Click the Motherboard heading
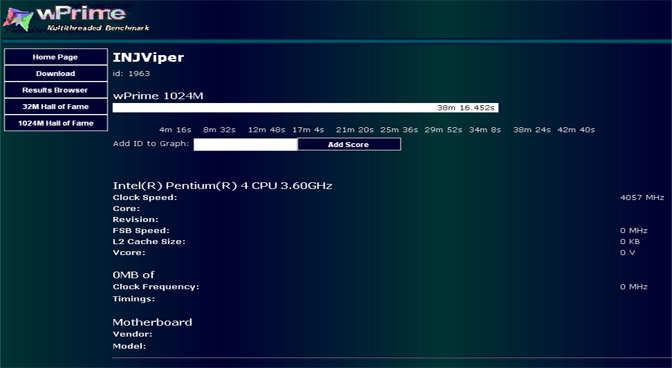Viewport: 672px width, 368px height. (152, 322)
